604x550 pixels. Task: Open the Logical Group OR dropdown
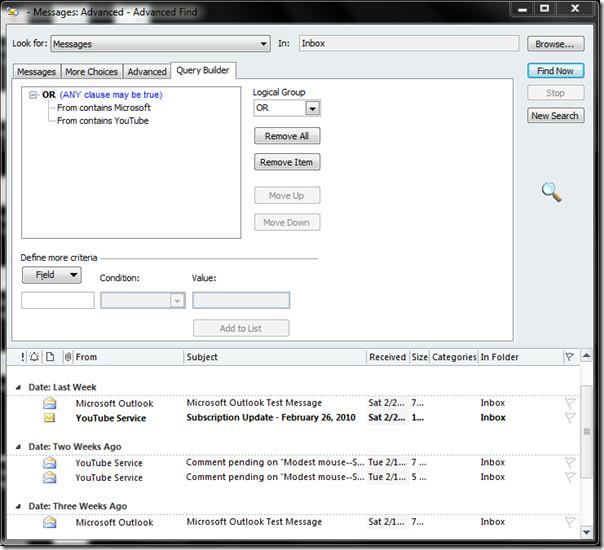313,108
